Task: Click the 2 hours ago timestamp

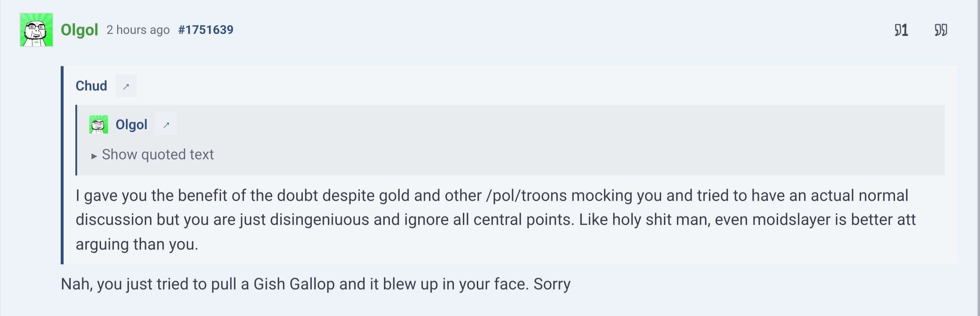Action: click(x=138, y=30)
